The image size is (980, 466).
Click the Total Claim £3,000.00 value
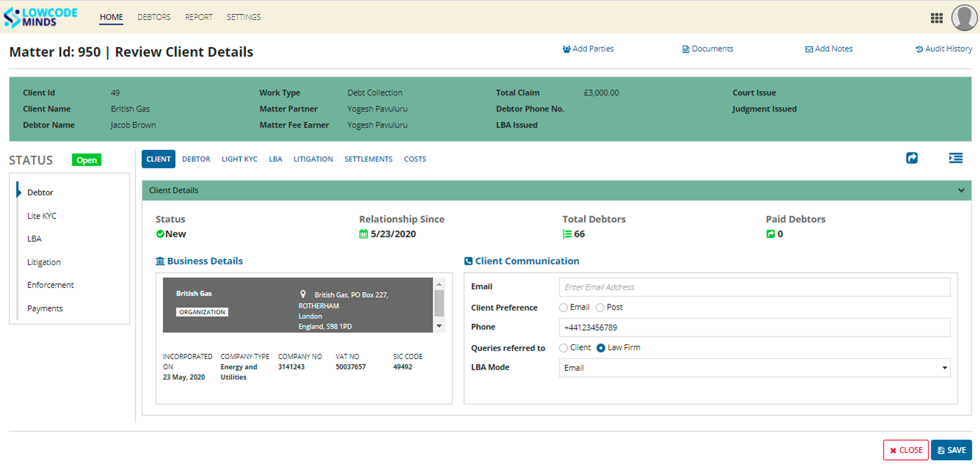coord(601,93)
